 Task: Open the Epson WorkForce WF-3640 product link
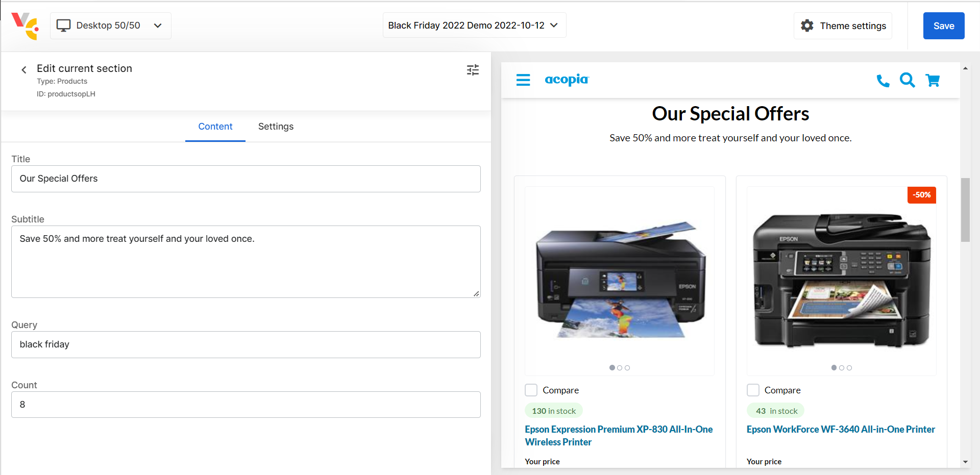pos(841,430)
